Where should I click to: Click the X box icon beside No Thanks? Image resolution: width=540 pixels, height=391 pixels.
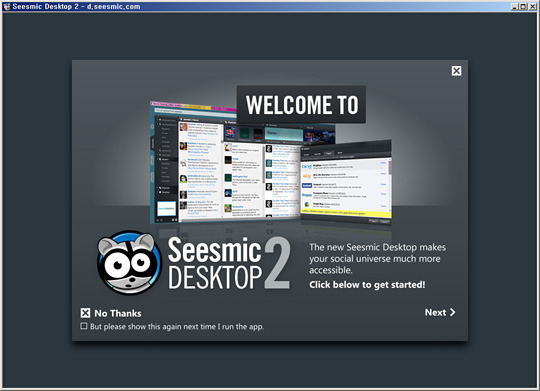85,313
